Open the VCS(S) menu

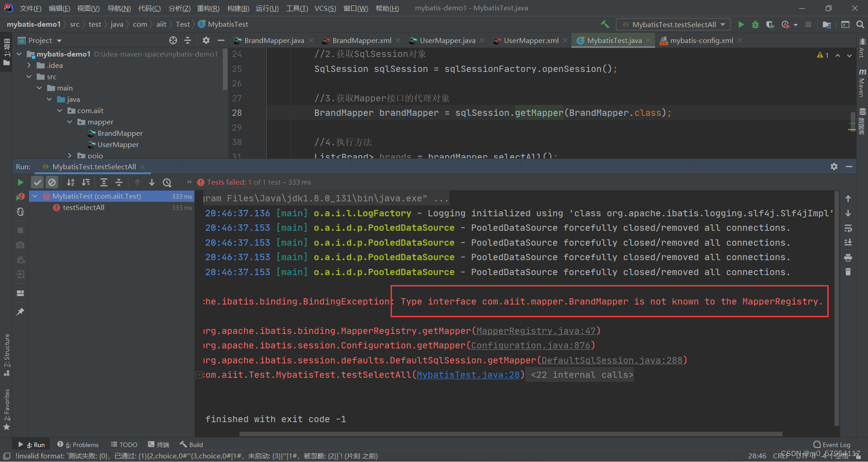point(325,9)
